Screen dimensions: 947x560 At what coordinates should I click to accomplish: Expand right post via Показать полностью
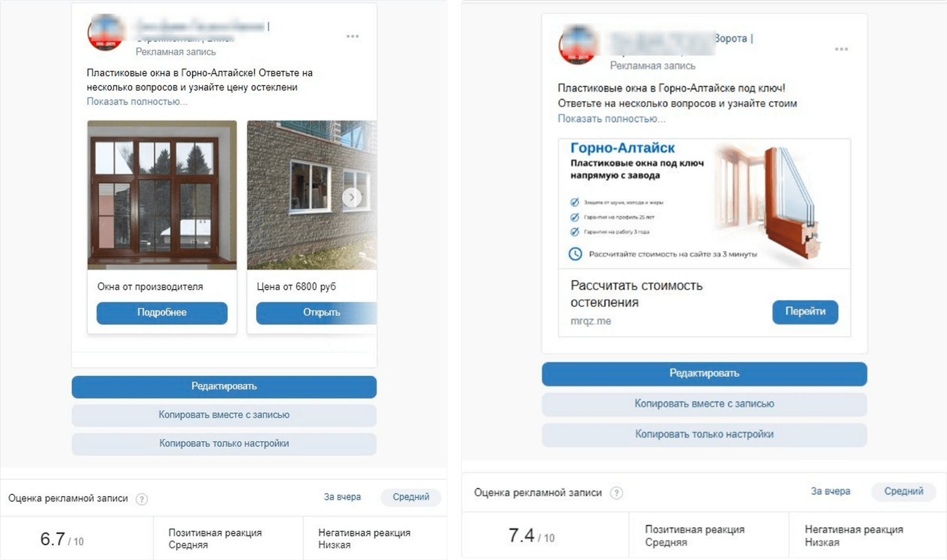pyautogui.click(x=612, y=119)
